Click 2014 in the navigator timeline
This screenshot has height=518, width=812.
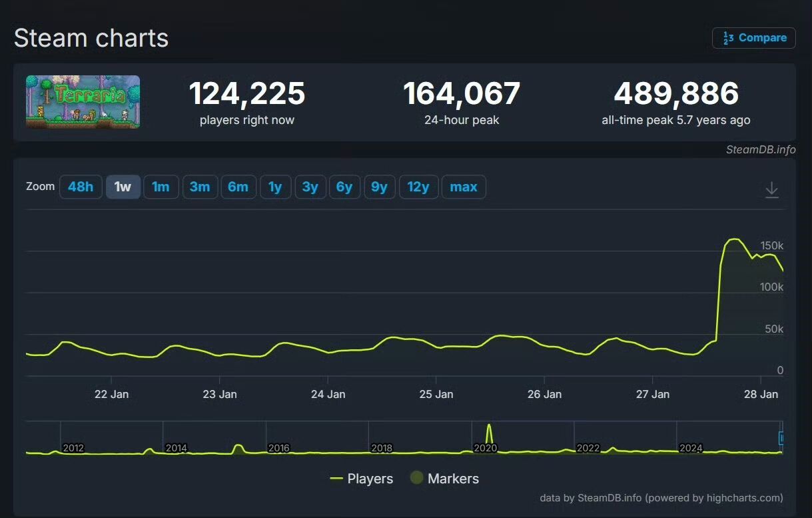[x=176, y=448]
